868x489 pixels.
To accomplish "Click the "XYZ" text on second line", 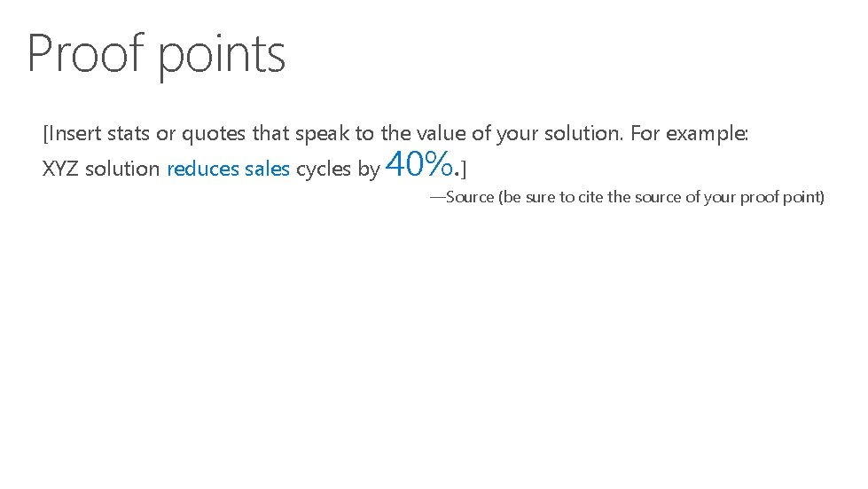I will [60, 169].
